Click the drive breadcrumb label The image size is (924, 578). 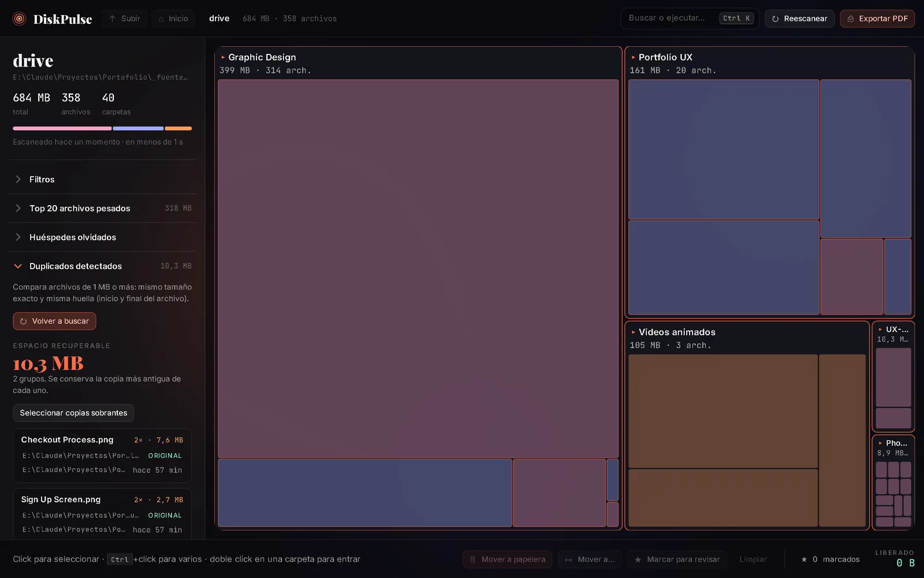click(219, 18)
